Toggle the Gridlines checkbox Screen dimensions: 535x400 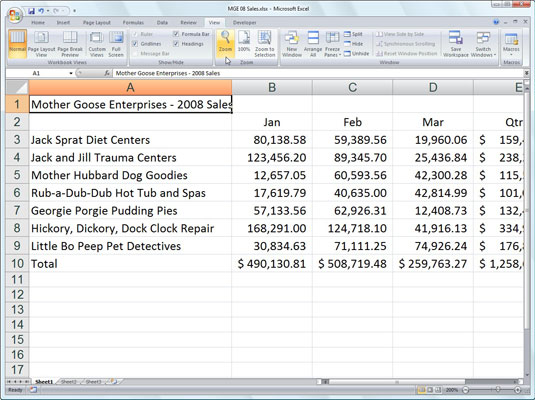[x=135, y=44]
